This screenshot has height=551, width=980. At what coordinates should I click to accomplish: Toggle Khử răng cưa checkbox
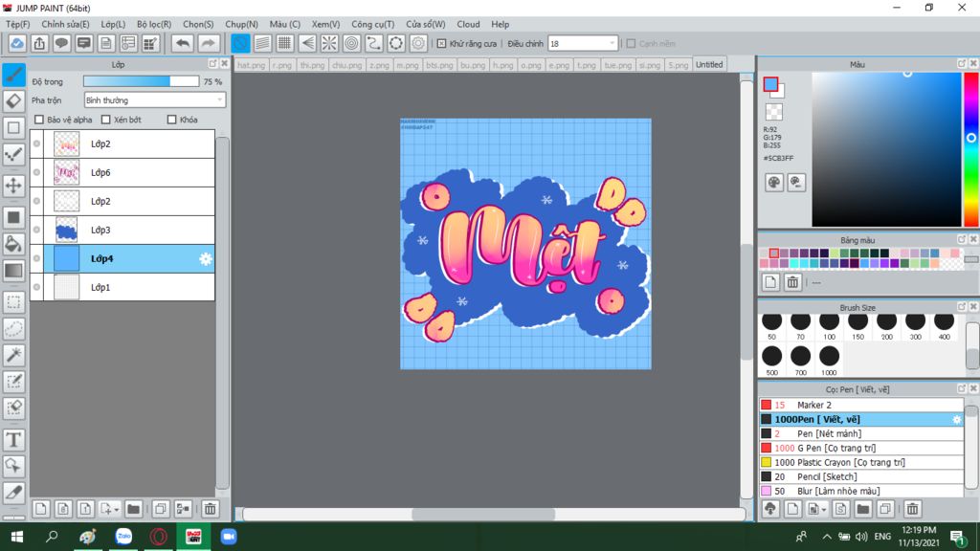click(441, 44)
